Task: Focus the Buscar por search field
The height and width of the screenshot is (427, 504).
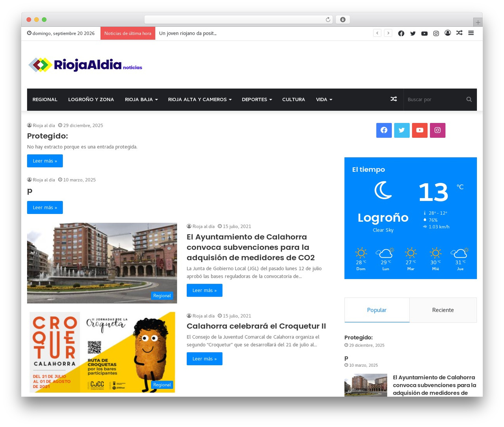Action: [x=434, y=100]
